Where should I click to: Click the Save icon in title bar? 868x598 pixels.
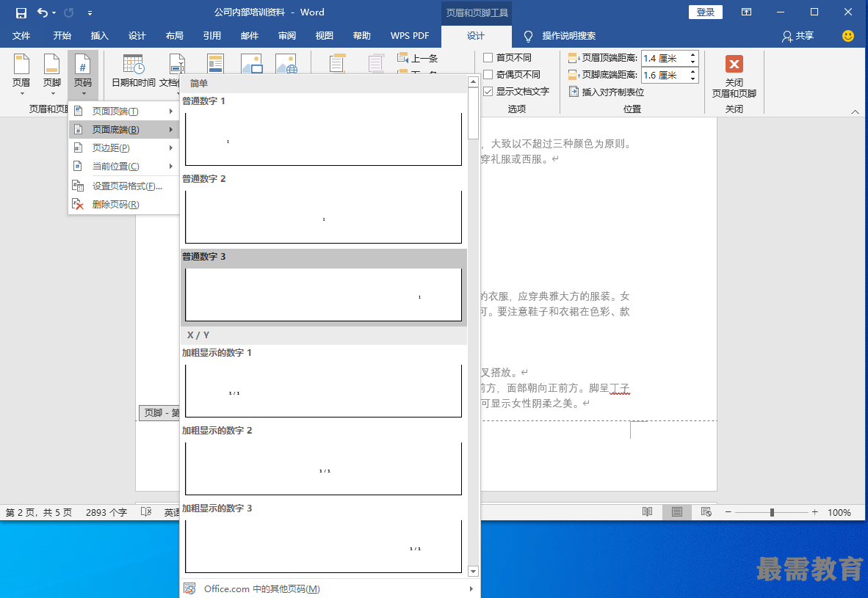21,12
